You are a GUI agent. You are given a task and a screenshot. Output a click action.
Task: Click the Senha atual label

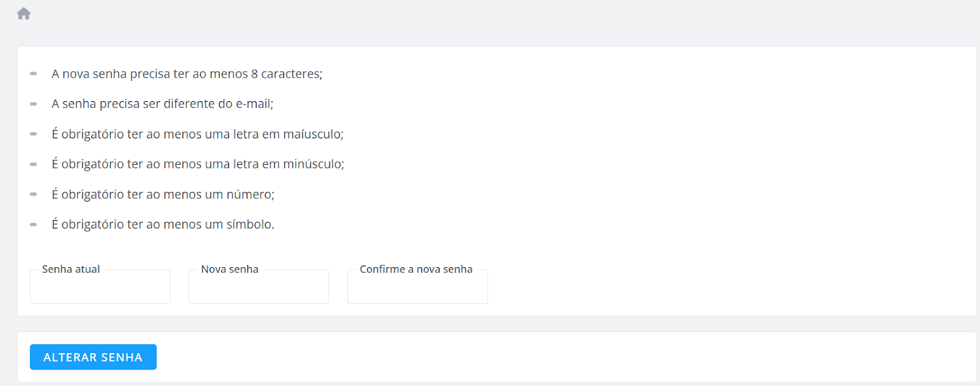(71, 269)
